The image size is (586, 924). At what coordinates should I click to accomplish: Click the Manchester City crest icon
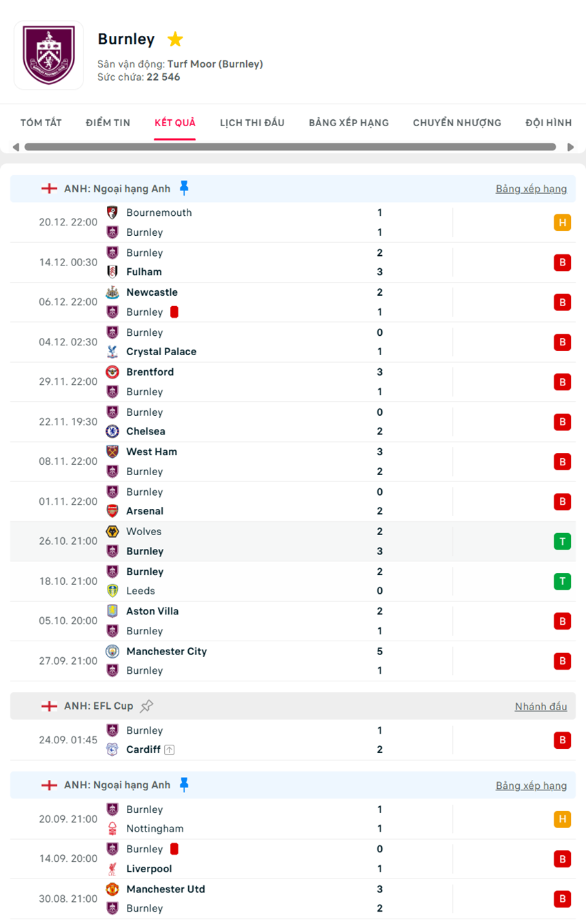tap(111, 651)
